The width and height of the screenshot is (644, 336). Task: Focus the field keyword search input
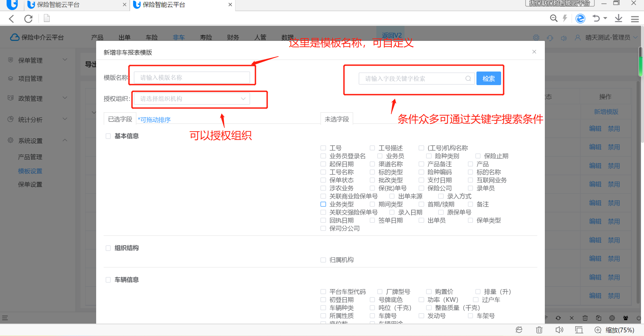point(417,79)
